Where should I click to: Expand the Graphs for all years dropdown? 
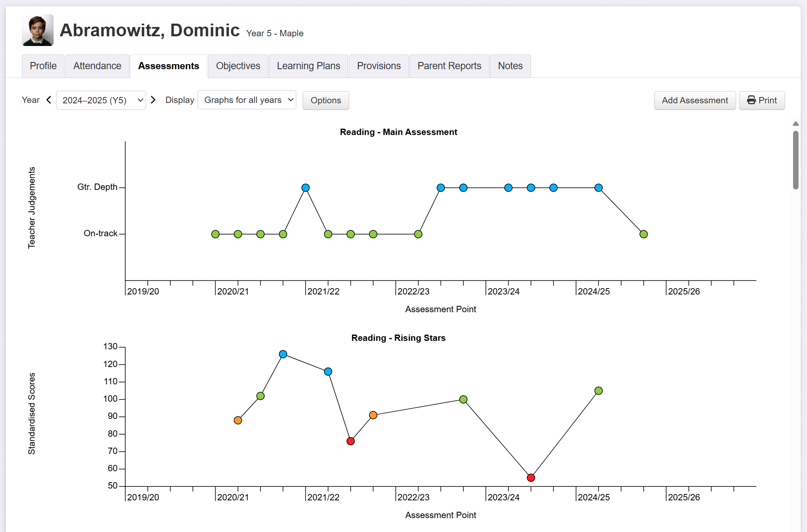(247, 100)
